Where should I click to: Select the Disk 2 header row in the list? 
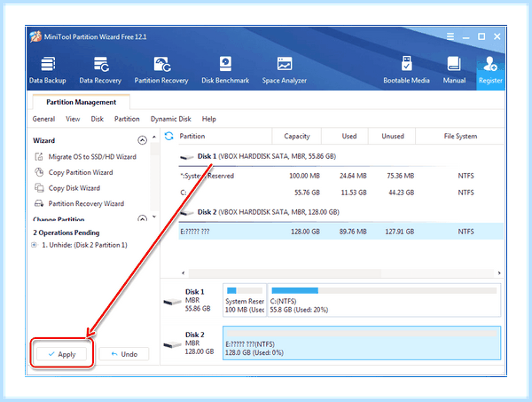pos(341,212)
